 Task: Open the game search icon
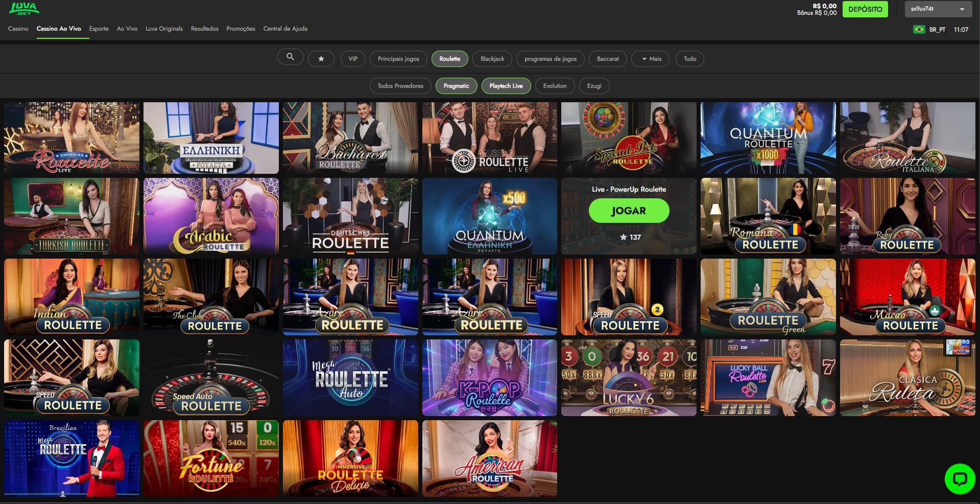(291, 57)
